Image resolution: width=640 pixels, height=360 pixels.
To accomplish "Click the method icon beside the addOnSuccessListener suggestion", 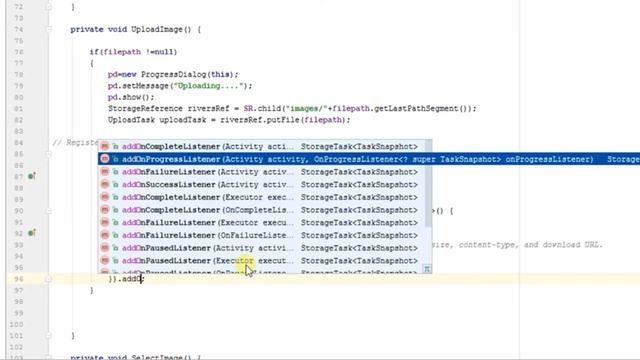I will (105, 184).
